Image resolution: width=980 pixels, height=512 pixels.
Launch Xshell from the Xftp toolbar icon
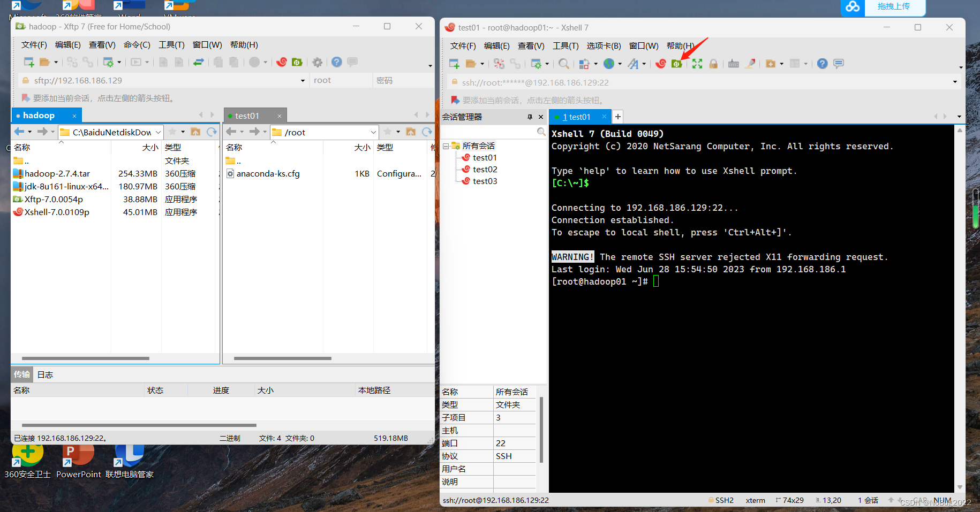click(282, 62)
